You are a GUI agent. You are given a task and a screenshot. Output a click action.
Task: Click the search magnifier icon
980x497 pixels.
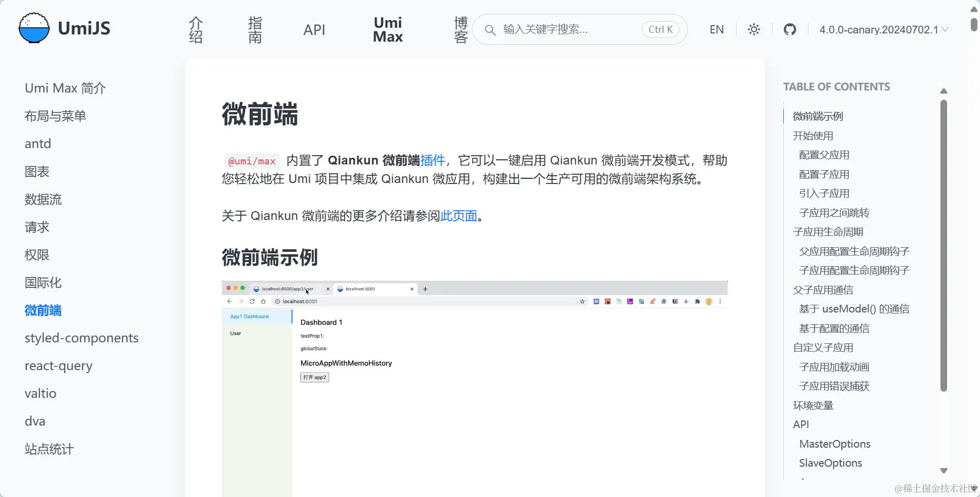pos(491,30)
